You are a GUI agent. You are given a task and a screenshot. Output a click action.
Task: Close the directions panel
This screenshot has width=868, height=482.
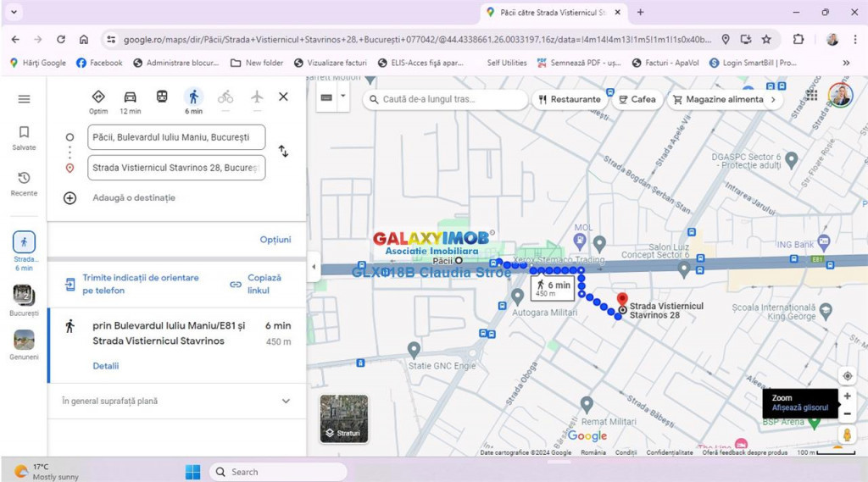[283, 97]
